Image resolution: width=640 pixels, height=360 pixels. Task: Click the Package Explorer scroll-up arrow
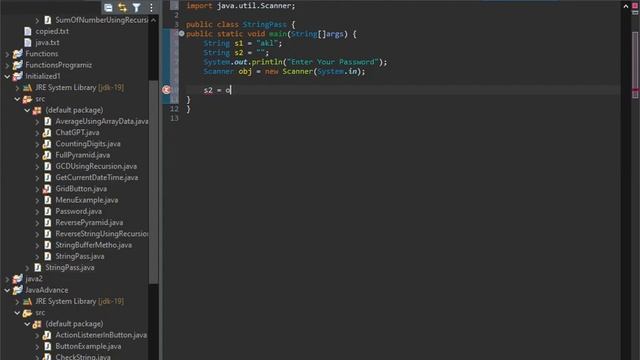click(153, 20)
